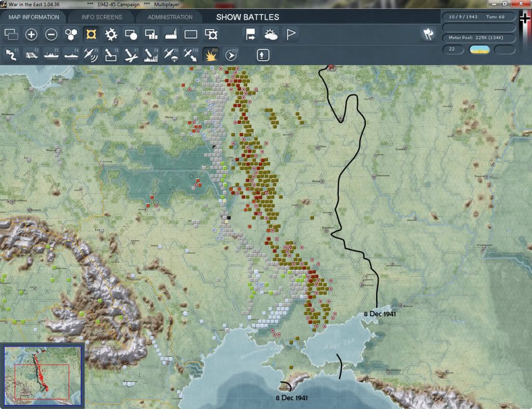Click the blue-and-yellow weather indicator pill
The width and height of the screenshot is (532, 409).
(x=479, y=49)
